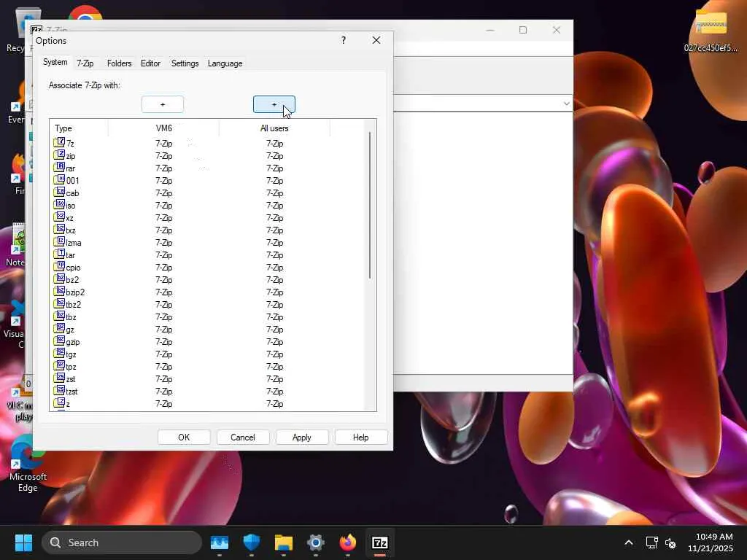Click the plus button above All users

(274, 104)
